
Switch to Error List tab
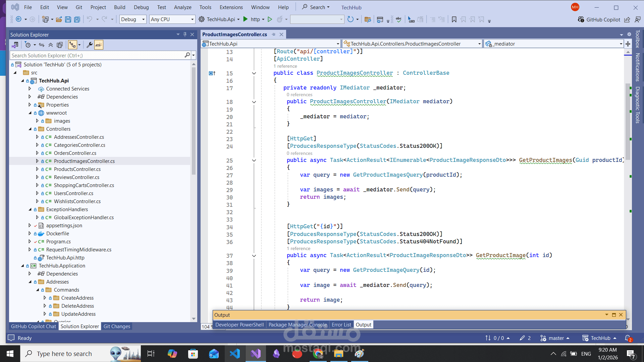(x=341, y=325)
